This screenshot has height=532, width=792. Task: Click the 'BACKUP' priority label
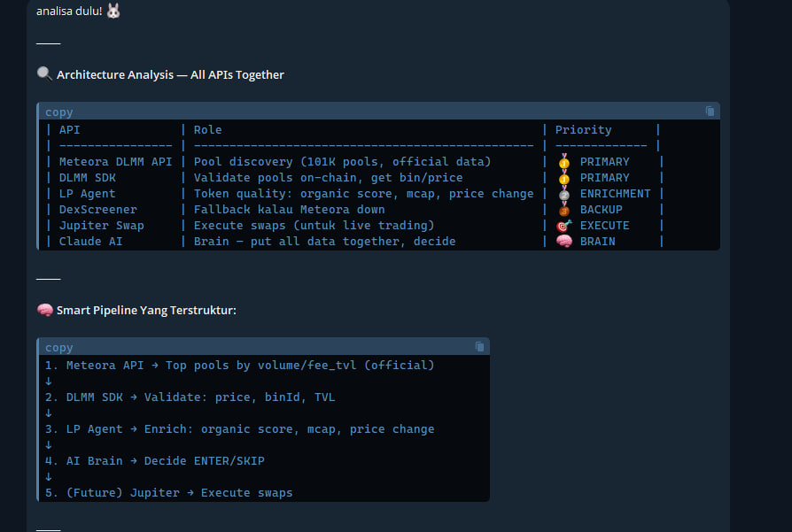[601, 210]
